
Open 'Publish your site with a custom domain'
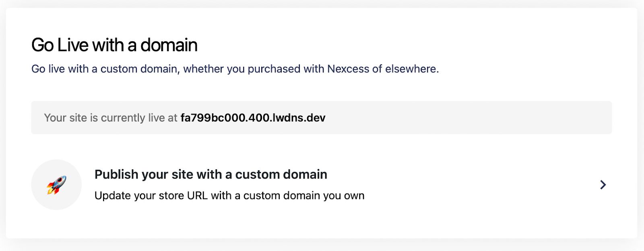point(211,175)
